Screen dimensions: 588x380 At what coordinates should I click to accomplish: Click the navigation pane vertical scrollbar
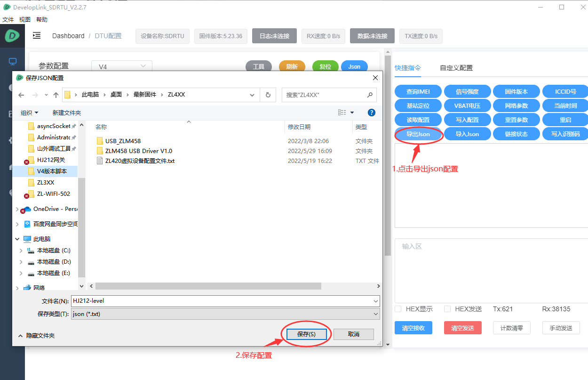(81, 227)
